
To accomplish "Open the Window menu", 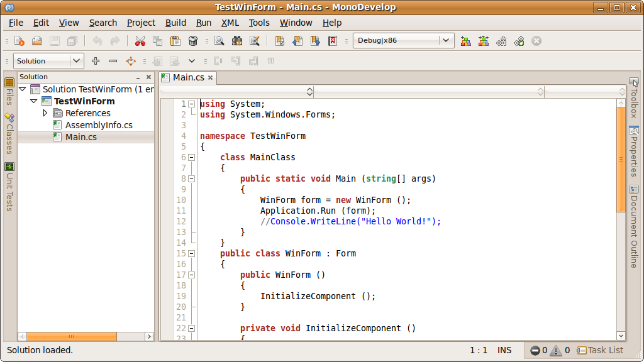I will click(296, 23).
